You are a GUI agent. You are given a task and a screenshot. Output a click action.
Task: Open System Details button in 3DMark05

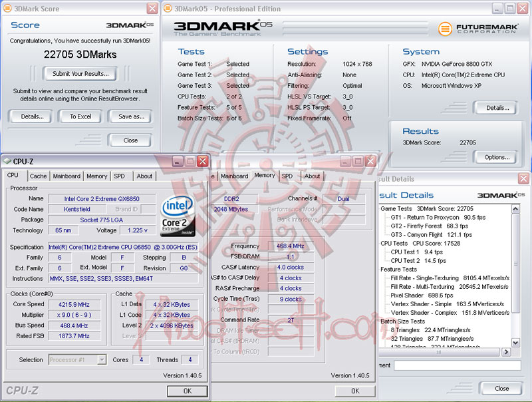(497, 108)
